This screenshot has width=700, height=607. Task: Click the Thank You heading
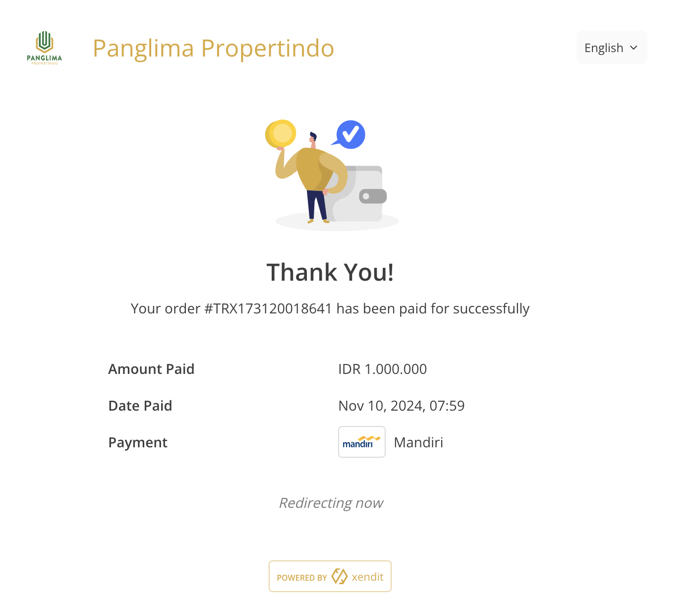coord(330,272)
